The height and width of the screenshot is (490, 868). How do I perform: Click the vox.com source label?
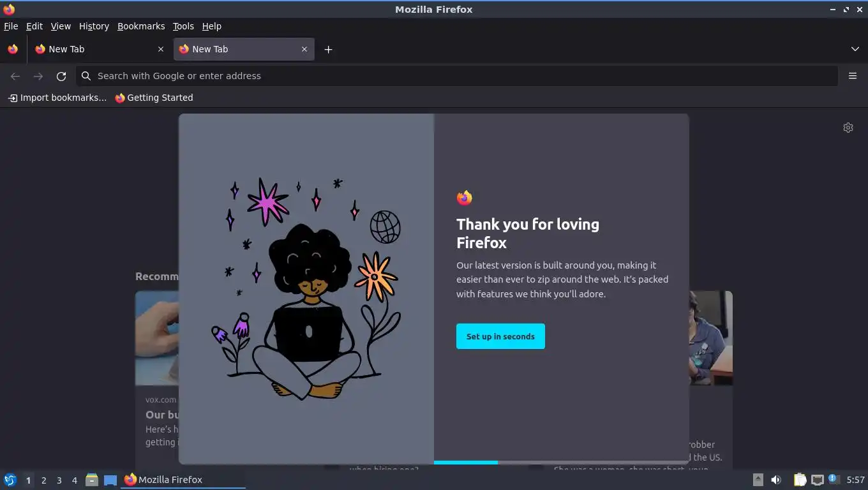click(161, 400)
